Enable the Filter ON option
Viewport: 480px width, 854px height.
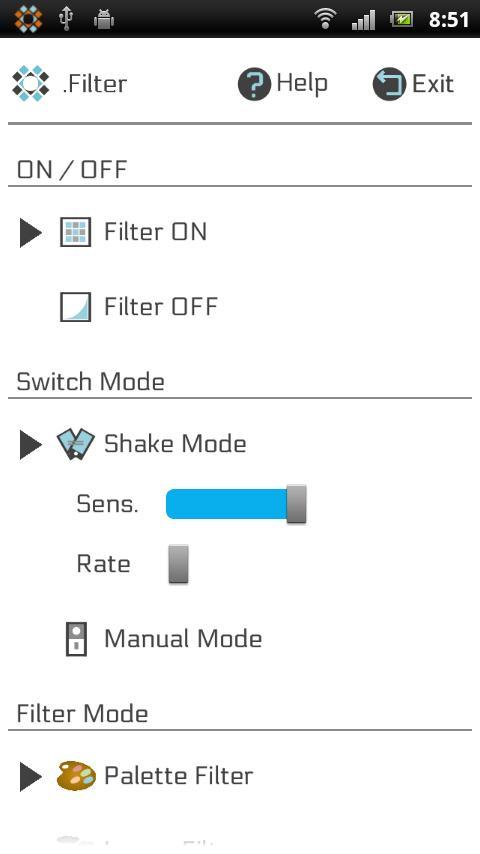[x=155, y=232]
